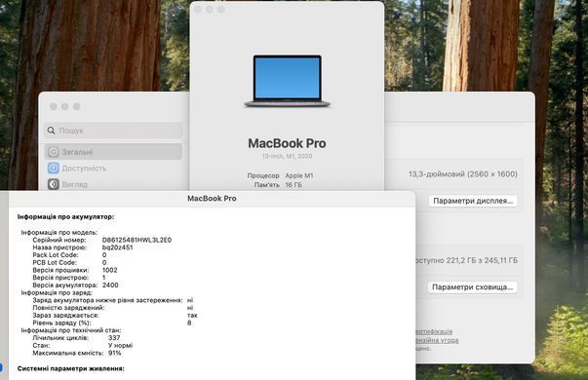Click the MacBook Pro title of System Information window
The image size is (588, 380).
point(212,198)
